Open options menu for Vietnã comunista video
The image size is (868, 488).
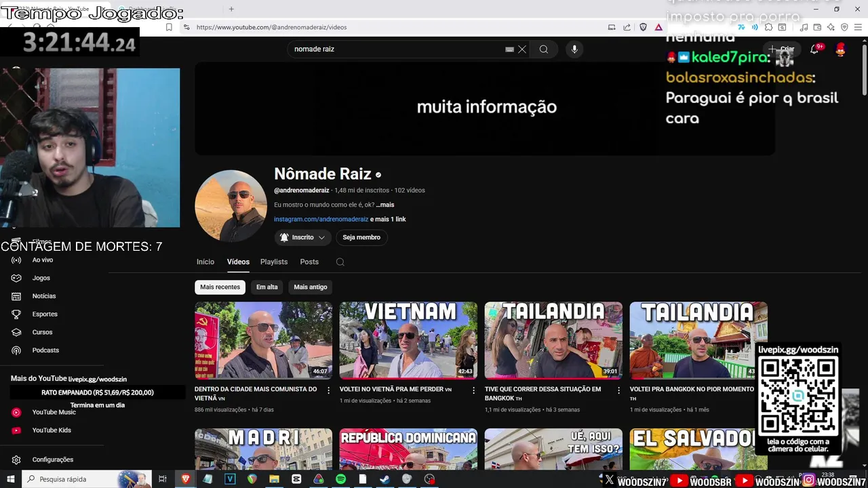pyautogui.click(x=329, y=390)
